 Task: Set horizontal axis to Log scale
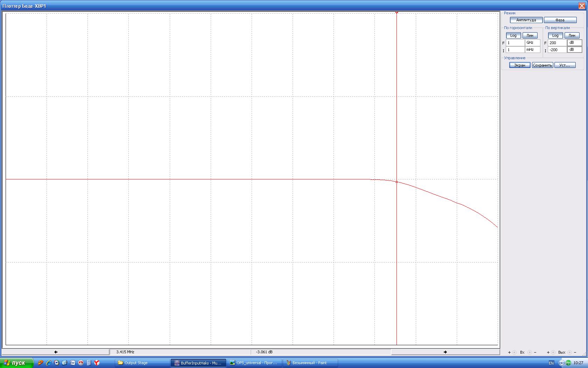tap(513, 35)
